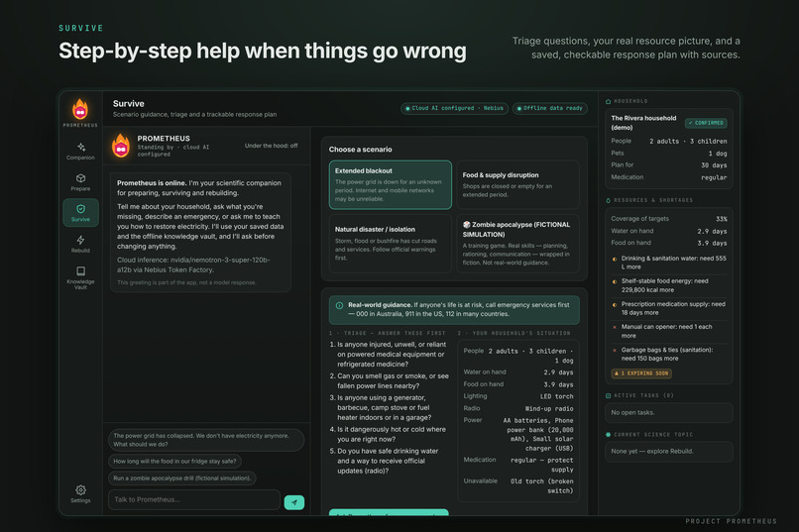Click the Medication regular row in Household
799x532 pixels.
669,177
